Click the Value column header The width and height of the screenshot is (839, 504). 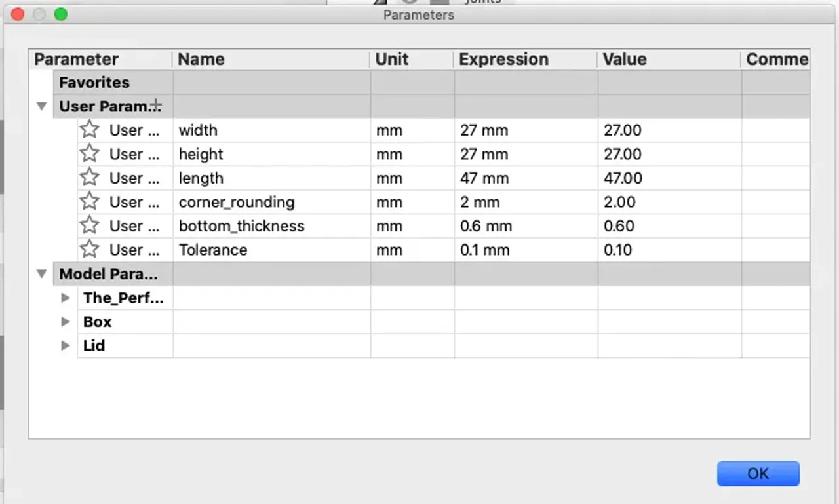point(625,59)
